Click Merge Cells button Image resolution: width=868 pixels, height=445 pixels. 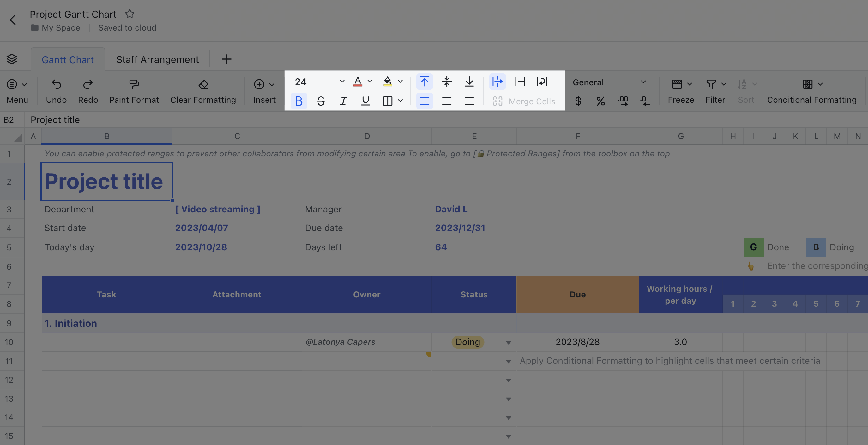click(524, 101)
